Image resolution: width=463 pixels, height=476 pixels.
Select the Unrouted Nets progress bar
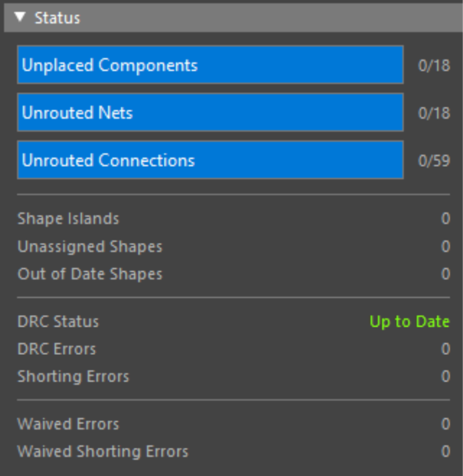click(x=210, y=113)
